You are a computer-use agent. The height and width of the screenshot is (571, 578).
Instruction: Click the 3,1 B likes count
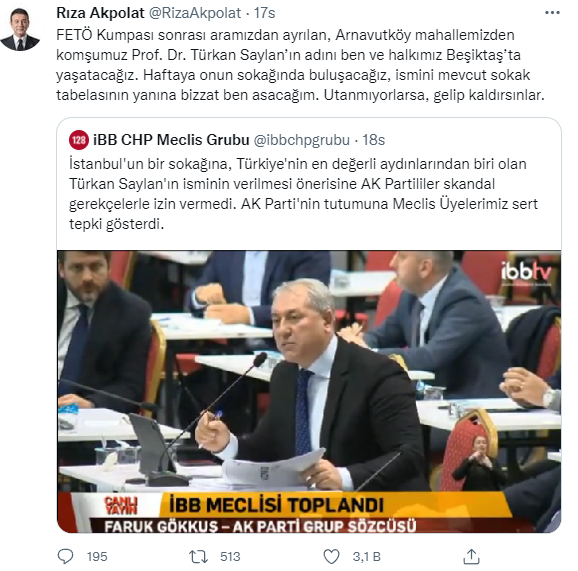[367, 556]
